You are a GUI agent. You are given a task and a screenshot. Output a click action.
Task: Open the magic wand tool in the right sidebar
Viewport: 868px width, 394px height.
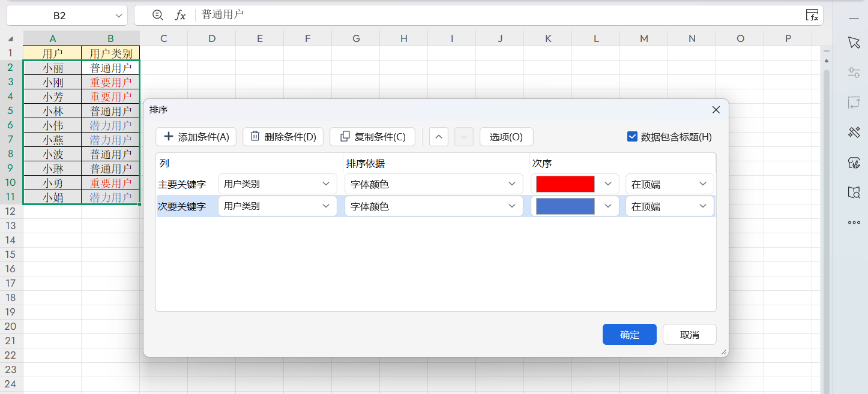point(854,132)
